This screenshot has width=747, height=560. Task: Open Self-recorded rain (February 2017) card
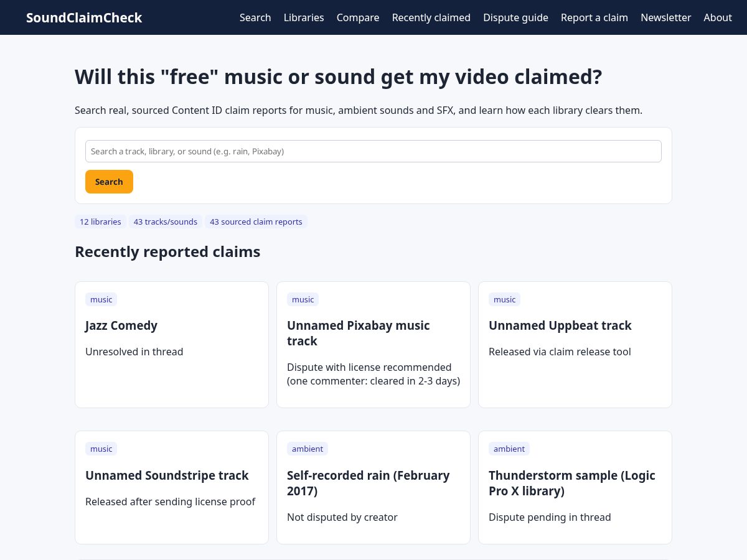click(x=374, y=488)
